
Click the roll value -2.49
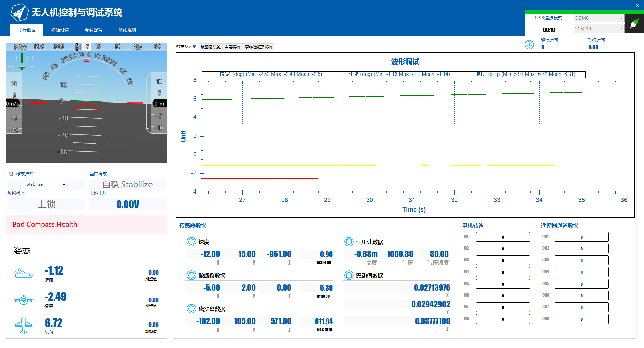tap(56, 297)
